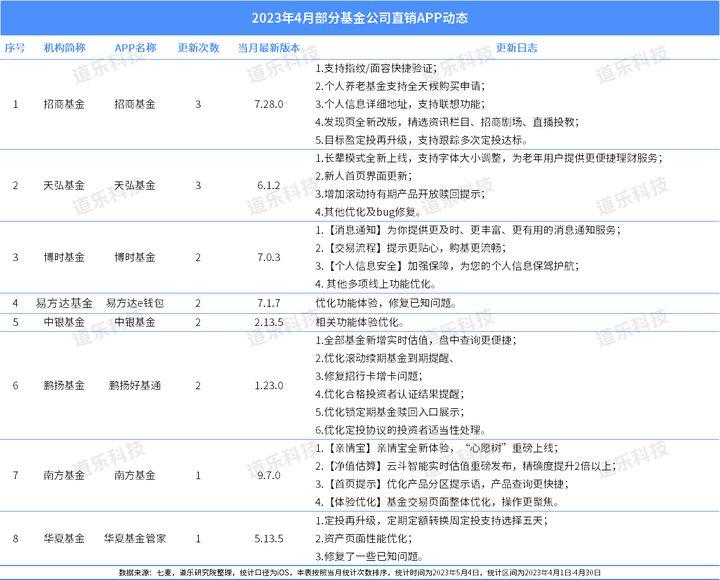Click the table title 2023年4月部分基金公司直销APP动态

coord(360,18)
